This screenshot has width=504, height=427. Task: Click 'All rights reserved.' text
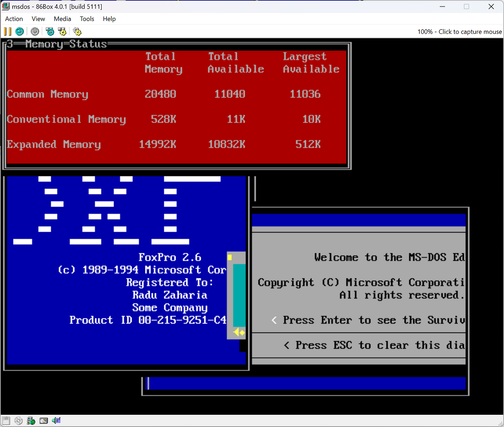402,295
